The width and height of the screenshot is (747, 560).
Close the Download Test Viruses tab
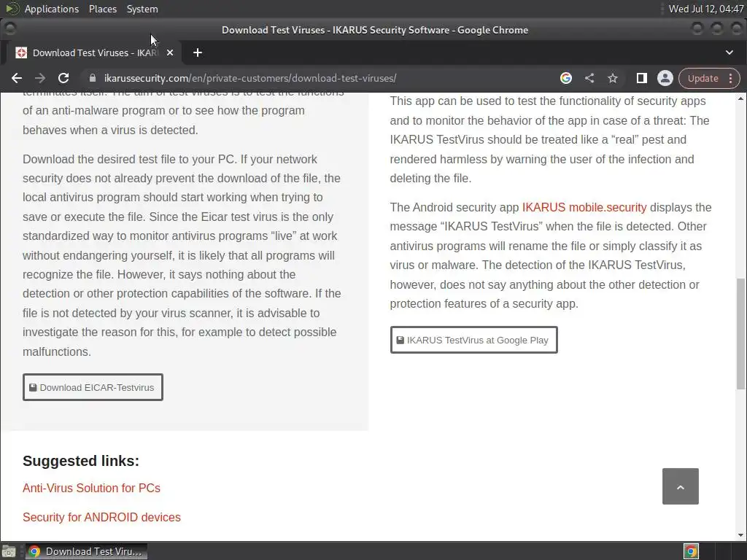click(170, 52)
